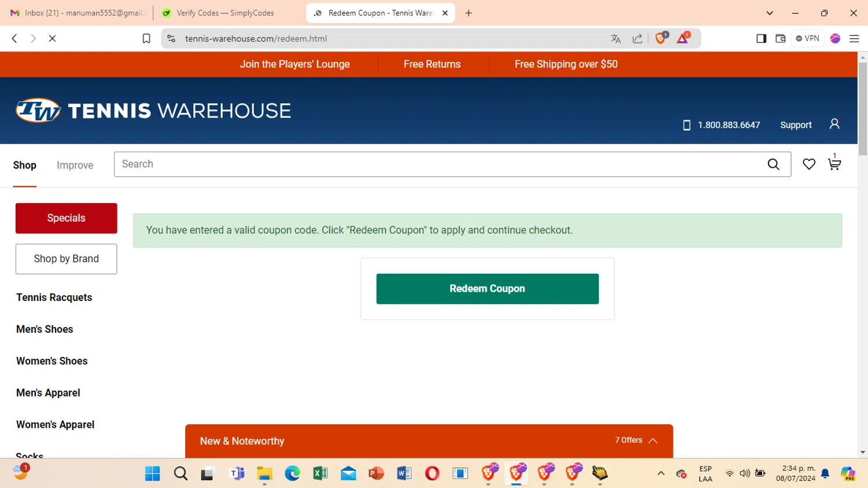Click Join the Players' Lounge link
The width and height of the screenshot is (868, 488).
click(295, 64)
